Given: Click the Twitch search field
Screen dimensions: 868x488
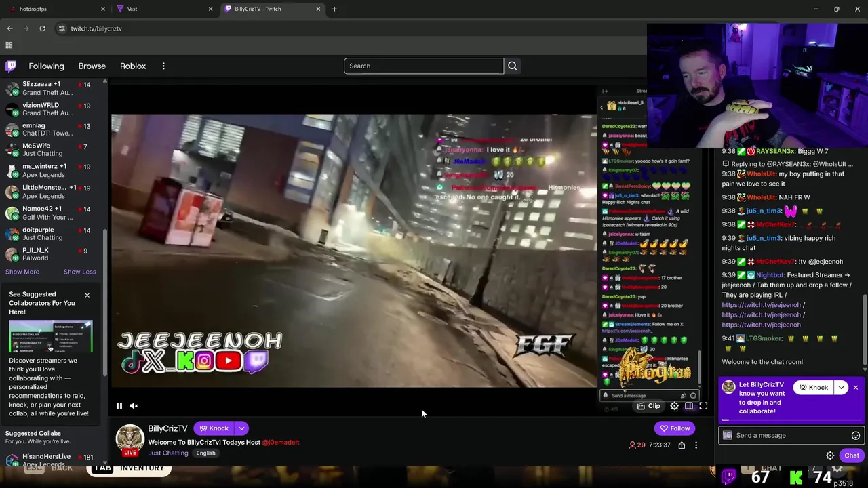Looking at the screenshot, I should (424, 66).
